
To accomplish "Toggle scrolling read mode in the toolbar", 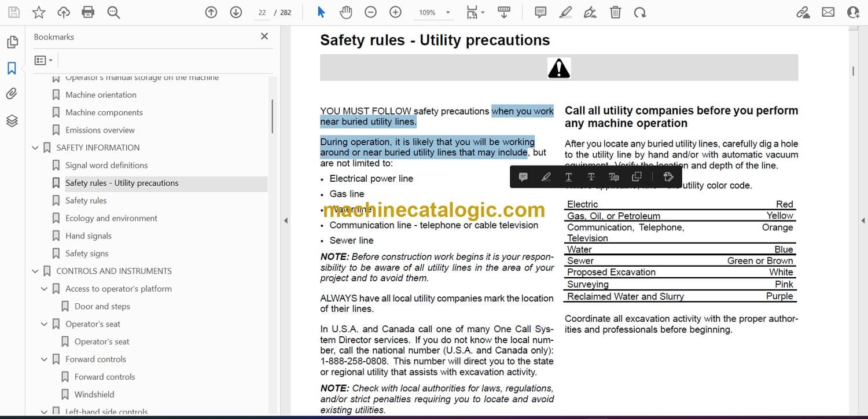I will coord(504,12).
